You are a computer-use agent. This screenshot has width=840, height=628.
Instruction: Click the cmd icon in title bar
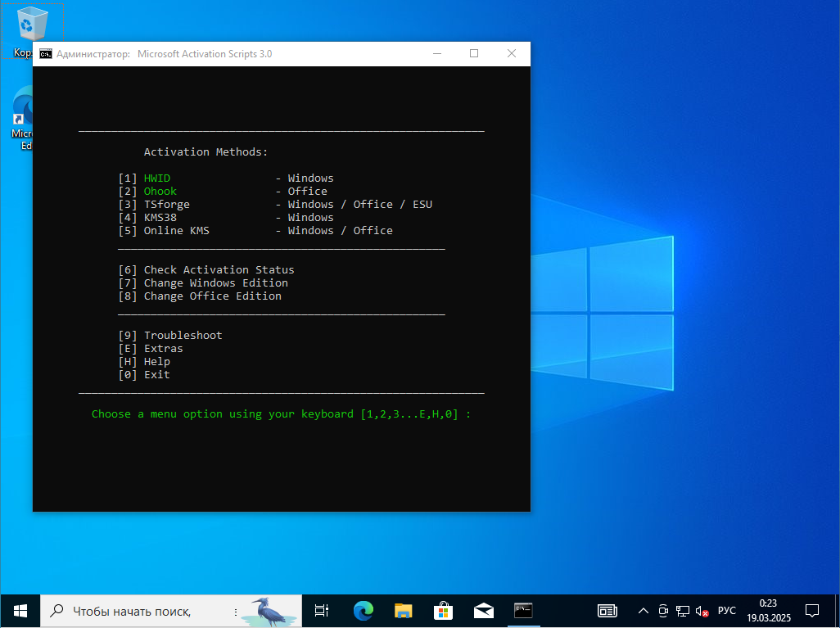[x=46, y=54]
